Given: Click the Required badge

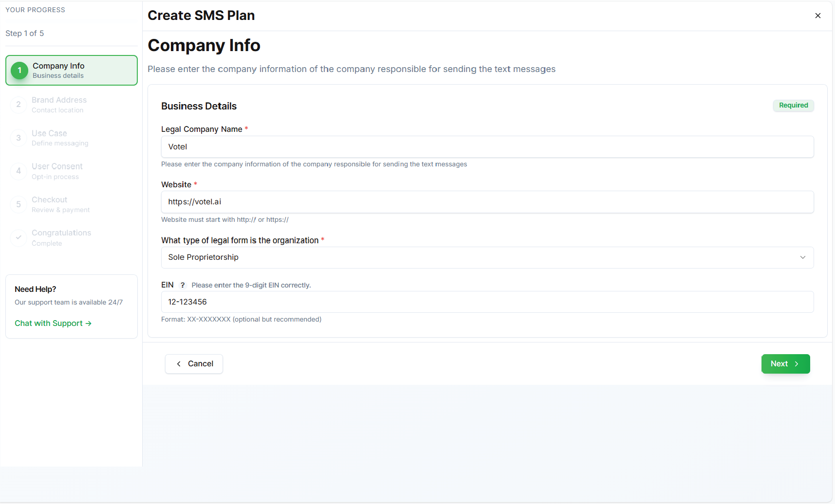Looking at the screenshot, I should [794, 106].
